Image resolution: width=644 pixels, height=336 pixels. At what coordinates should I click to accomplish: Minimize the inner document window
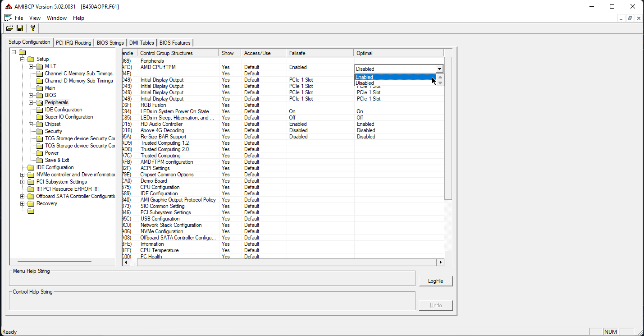click(x=621, y=18)
